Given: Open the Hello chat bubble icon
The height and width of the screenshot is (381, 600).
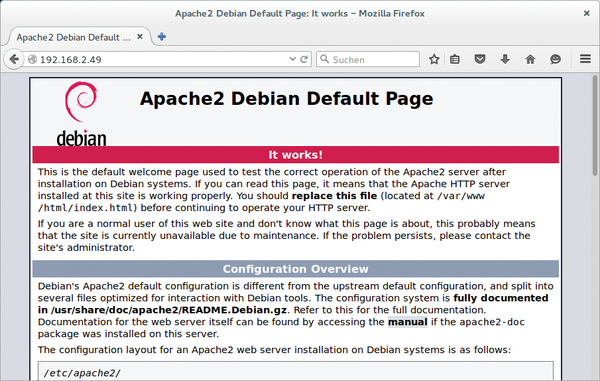Looking at the screenshot, I should [555, 59].
